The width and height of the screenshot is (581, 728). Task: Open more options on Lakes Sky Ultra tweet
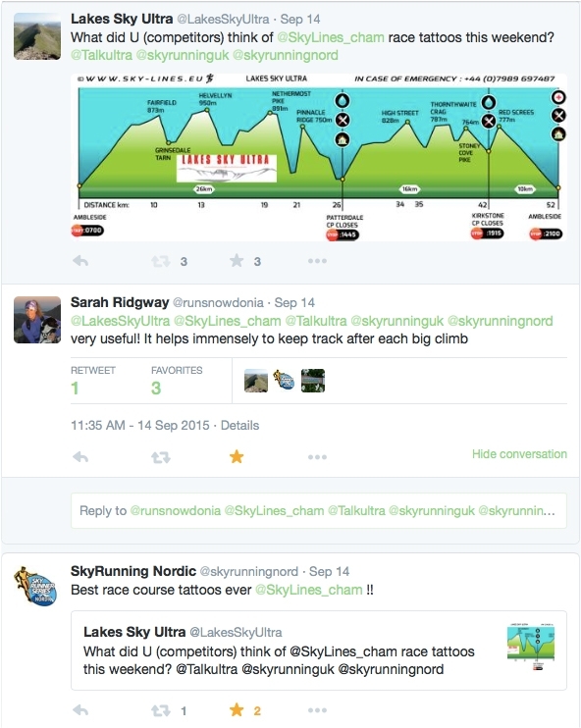tap(317, 261)
